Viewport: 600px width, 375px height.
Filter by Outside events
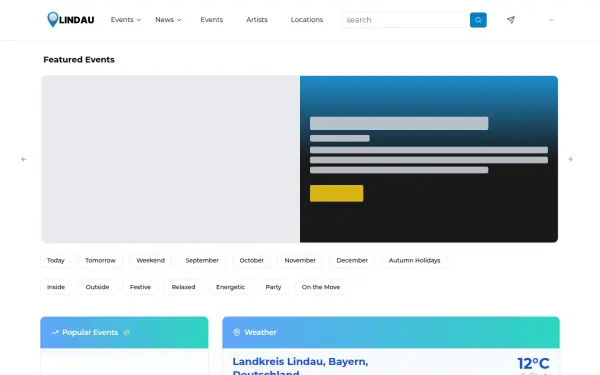97,287
